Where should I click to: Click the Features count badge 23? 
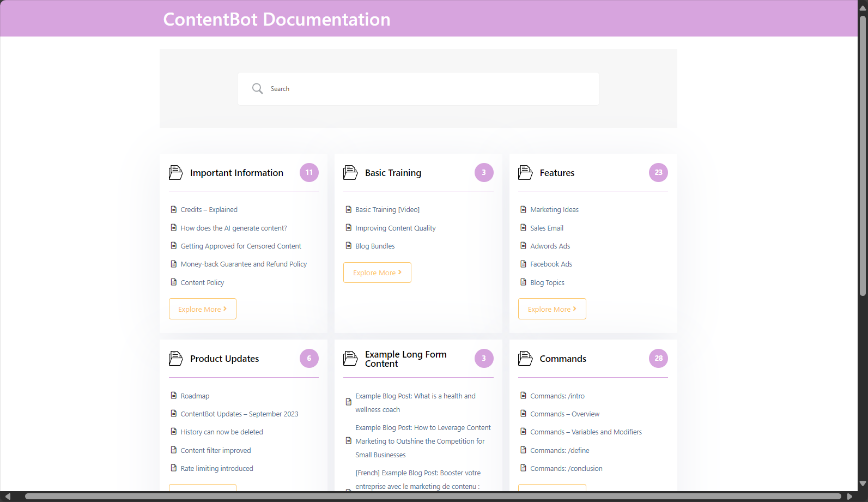point(658,173)
